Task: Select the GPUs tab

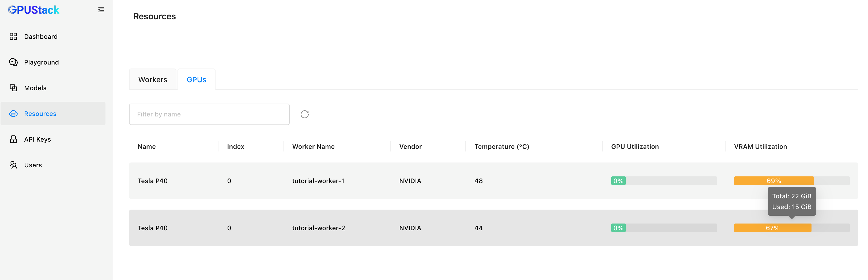Action: click(x=197, y=80)
